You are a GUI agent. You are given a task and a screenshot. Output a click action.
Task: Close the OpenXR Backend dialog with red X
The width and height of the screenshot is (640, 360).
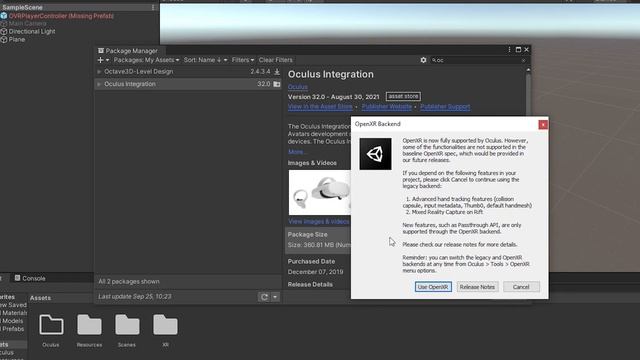click(543, 124)
